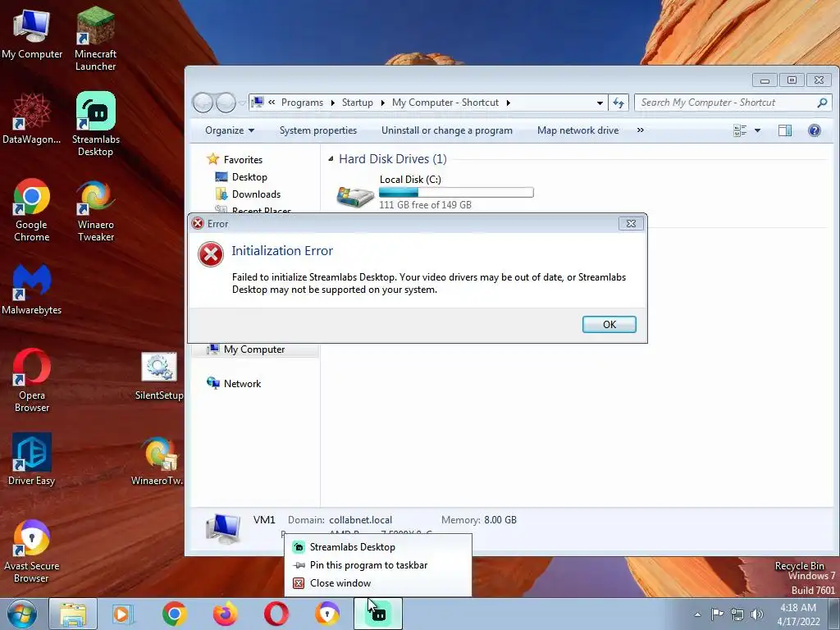Viewport: 840px width, 630px height.
Task: Open Minecraft Launcher desktop icon
Action: coord(95,39)
